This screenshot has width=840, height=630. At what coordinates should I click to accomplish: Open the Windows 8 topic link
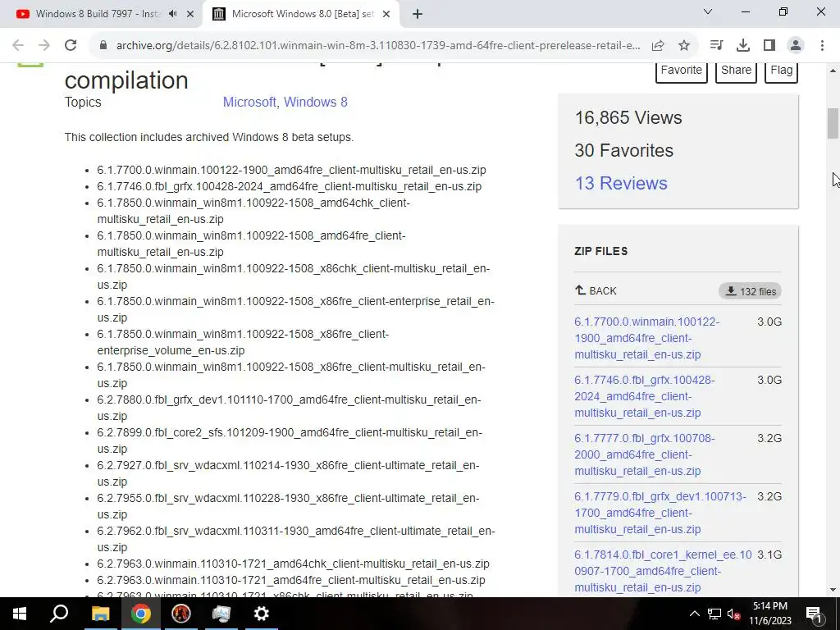(316, 102)
